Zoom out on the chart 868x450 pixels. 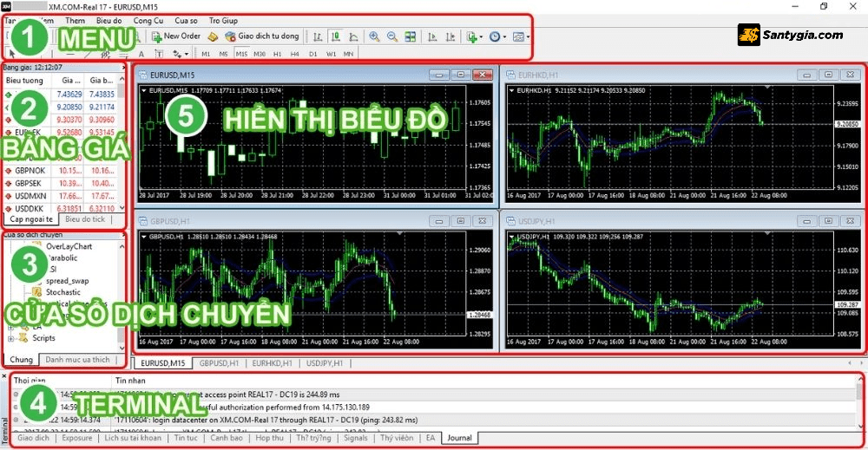pos(392,37)
